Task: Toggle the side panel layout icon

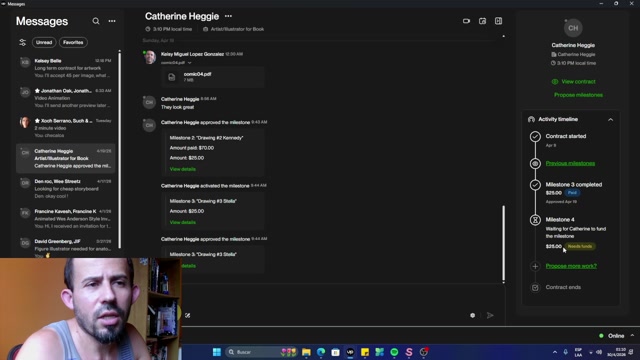Action: [x=498, y=21]
